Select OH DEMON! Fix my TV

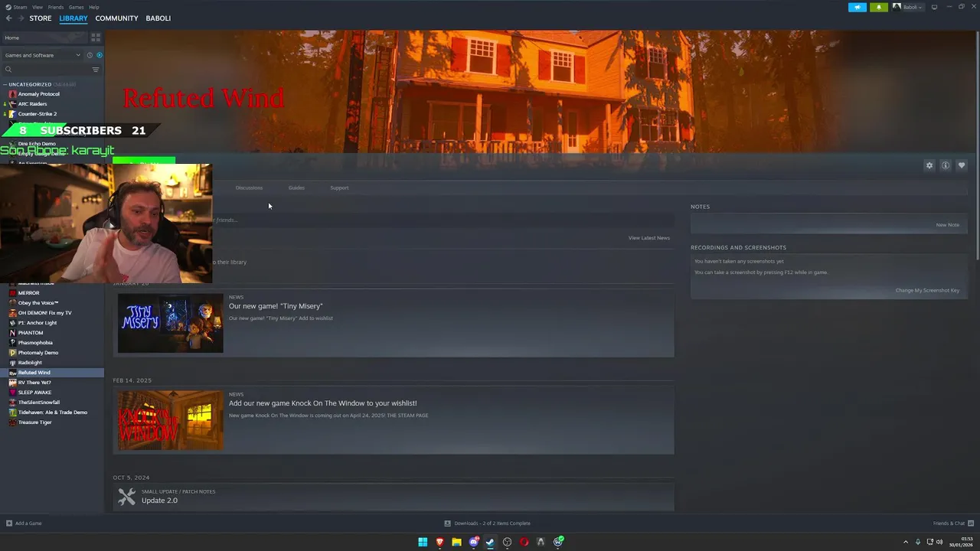[52, 313]
